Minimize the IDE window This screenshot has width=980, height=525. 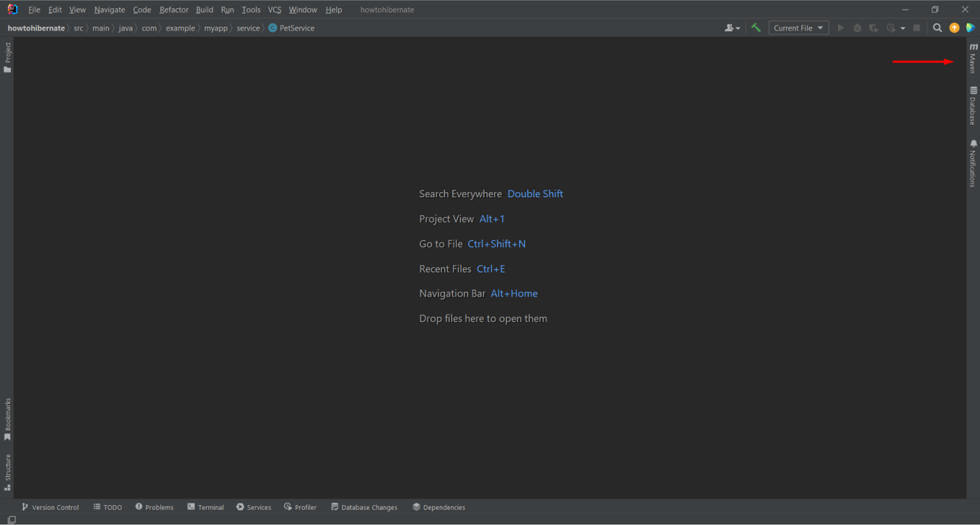905,10
